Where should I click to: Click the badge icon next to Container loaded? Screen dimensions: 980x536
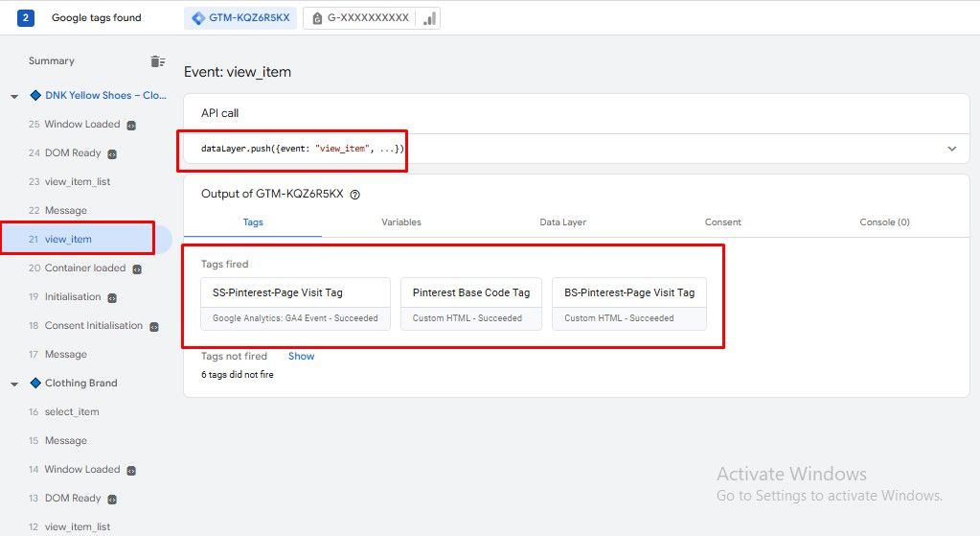[x=137, y=268]
